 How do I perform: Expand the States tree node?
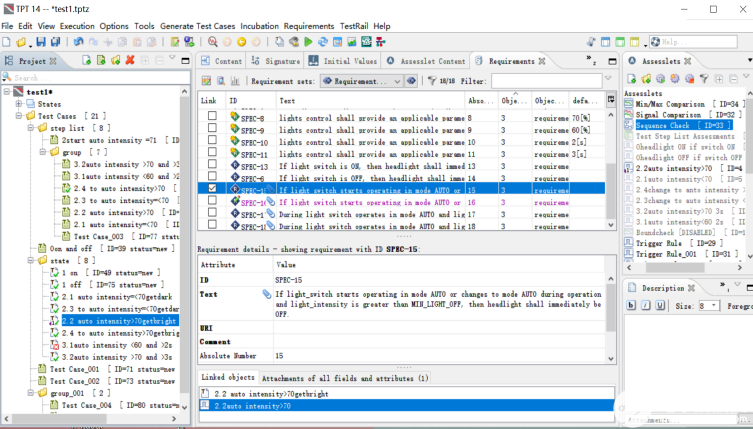coord(18,104)
